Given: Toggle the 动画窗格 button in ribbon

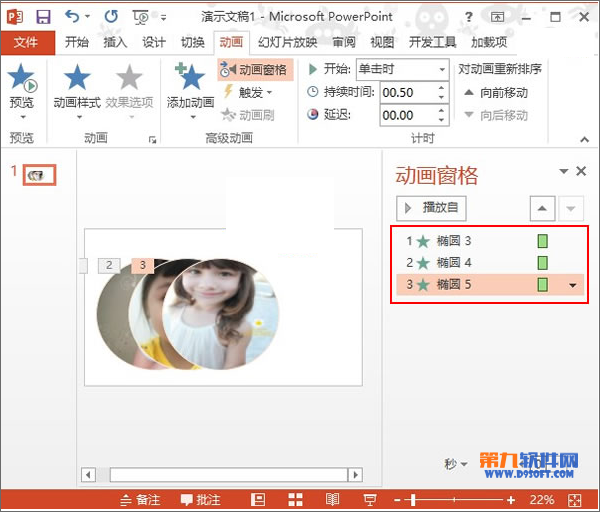Looking at the screenshot, I should click(x=255, y=70).
